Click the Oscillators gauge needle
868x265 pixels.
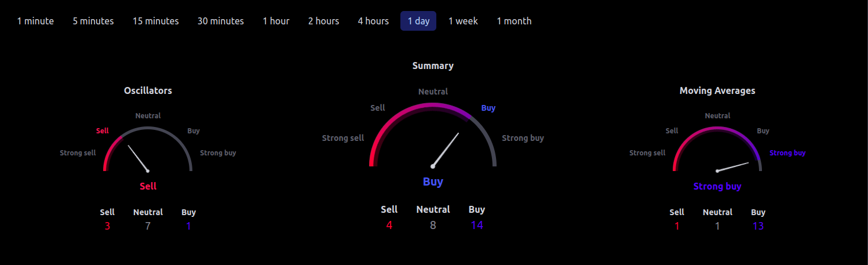pos(138,158)
